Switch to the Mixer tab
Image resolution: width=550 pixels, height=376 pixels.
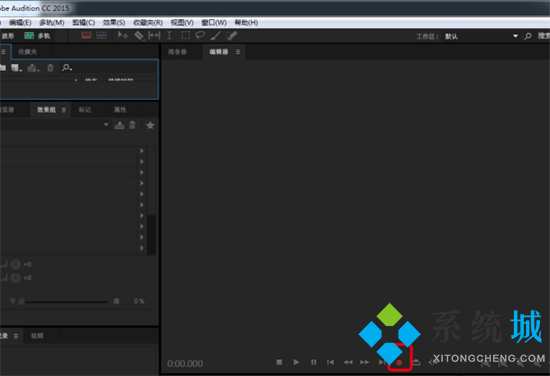177,52
